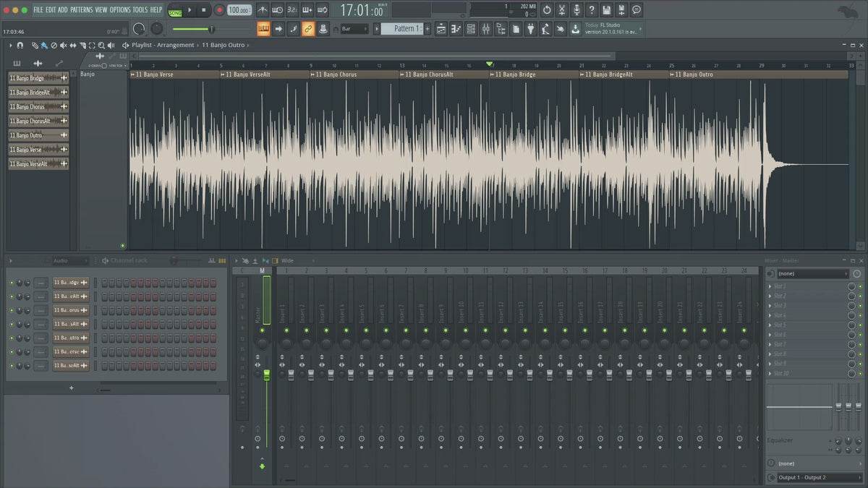Click the metronome icon
This screenshot has height=488, width=868.
263,10
